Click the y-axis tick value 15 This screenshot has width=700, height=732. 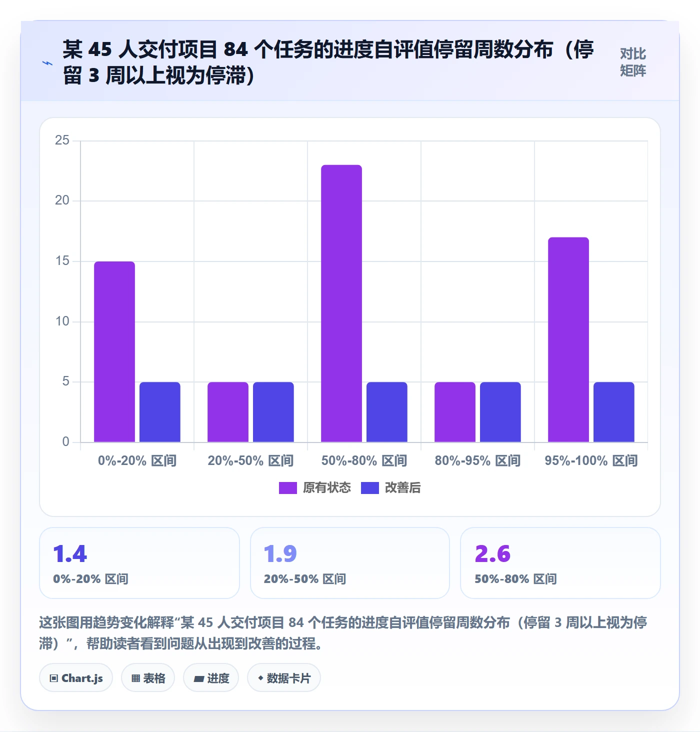pyautogui.click(x=62, y=261)
